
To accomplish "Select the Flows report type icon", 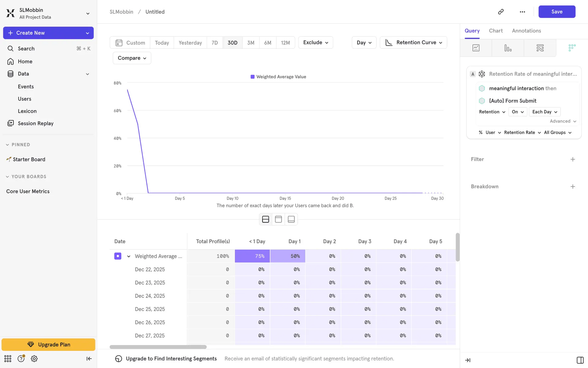I will [x=540, y=48].
